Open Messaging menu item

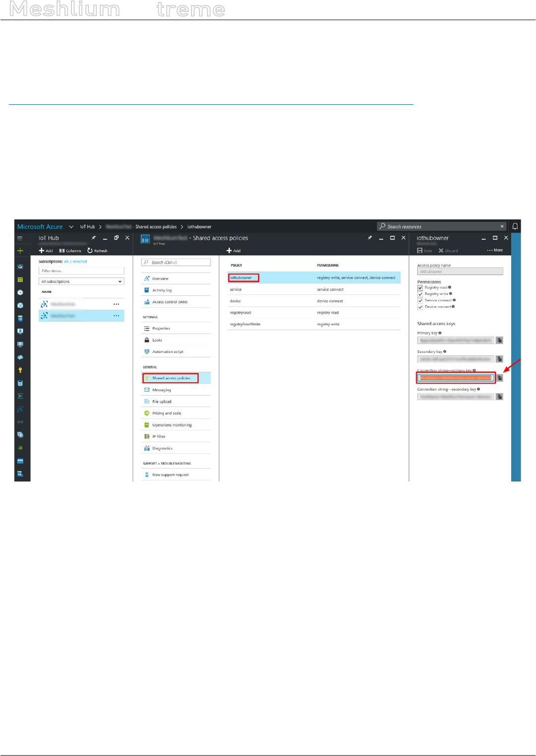tap(176, 390)
